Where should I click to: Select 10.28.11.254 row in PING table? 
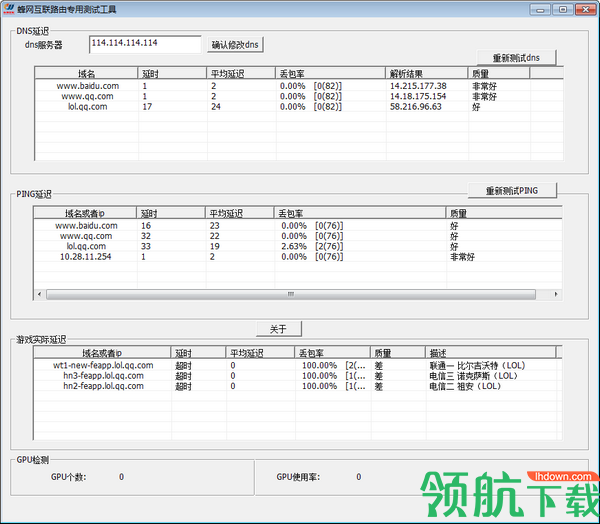[298, 256]
